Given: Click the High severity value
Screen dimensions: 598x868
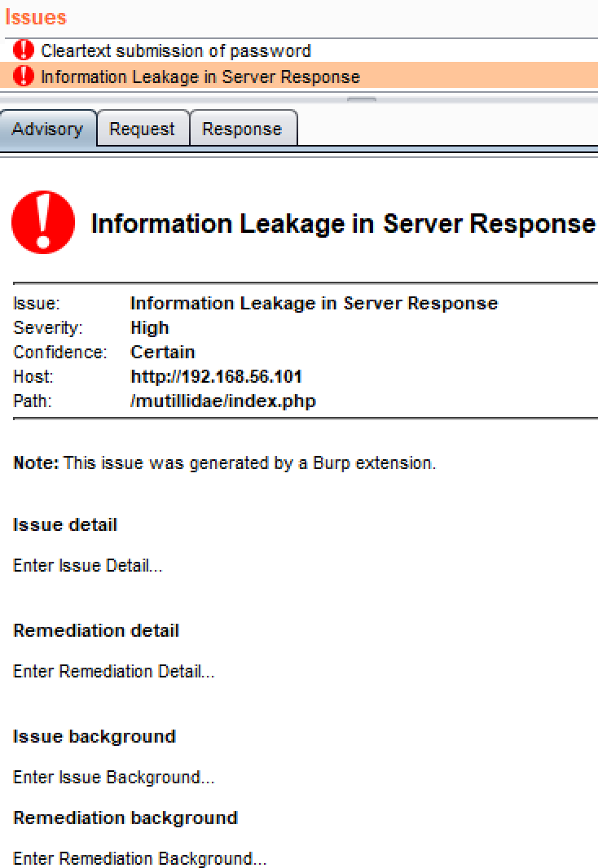Looking at the screenshot, I should [x=149, y=327].
